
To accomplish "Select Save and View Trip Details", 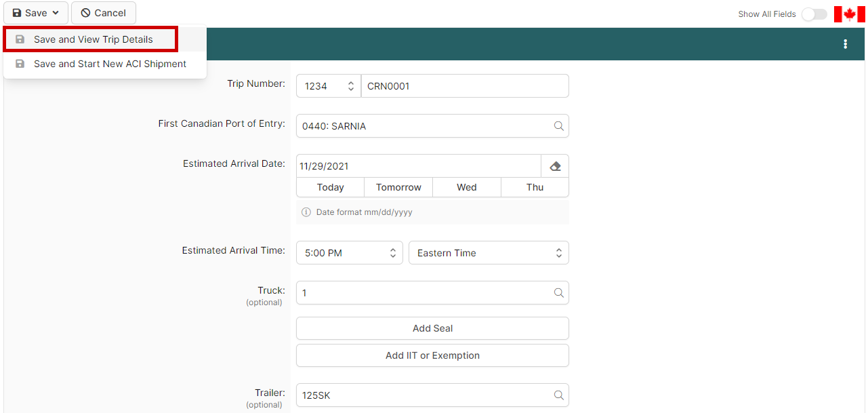I will [x=93, y=39].
